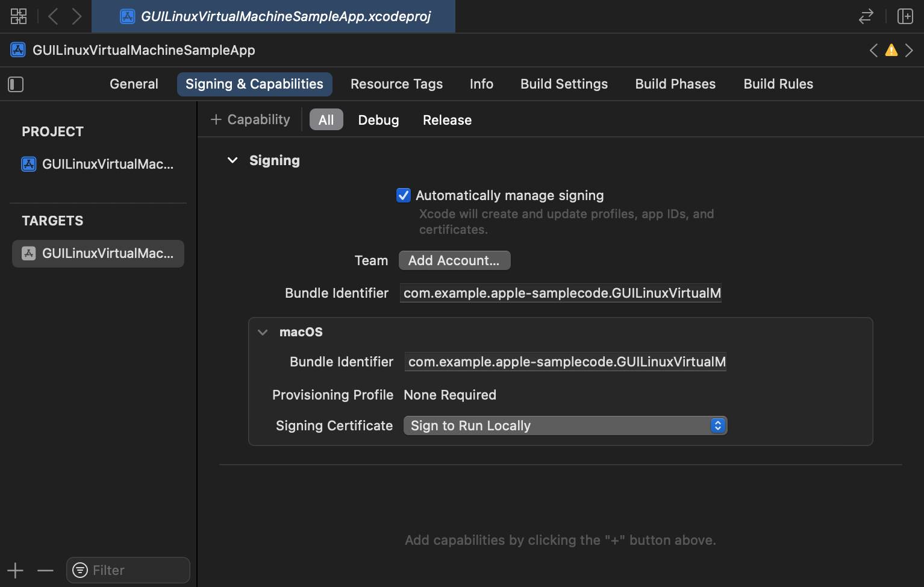This screenshot has height=587, width=924.
Task: Select the Debug configuration filter
Action: pyautogui.click(x=378, y=120)
